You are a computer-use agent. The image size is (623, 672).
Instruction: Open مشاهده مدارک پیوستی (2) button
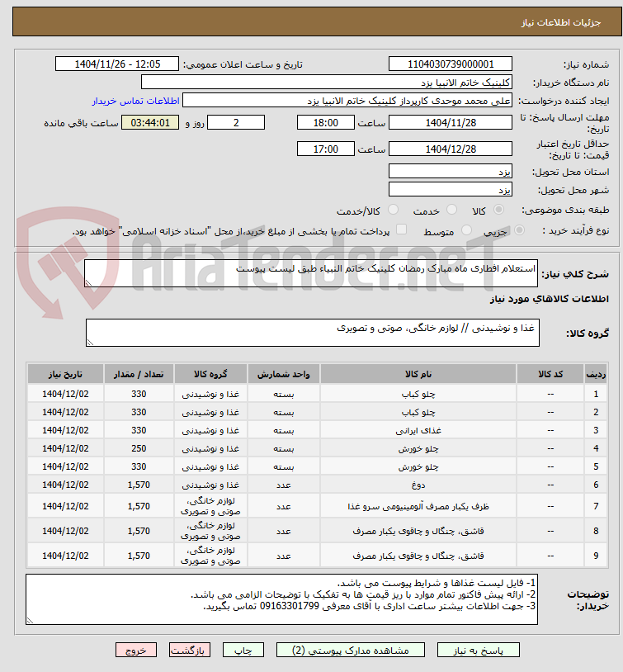(x=351, y=651)
